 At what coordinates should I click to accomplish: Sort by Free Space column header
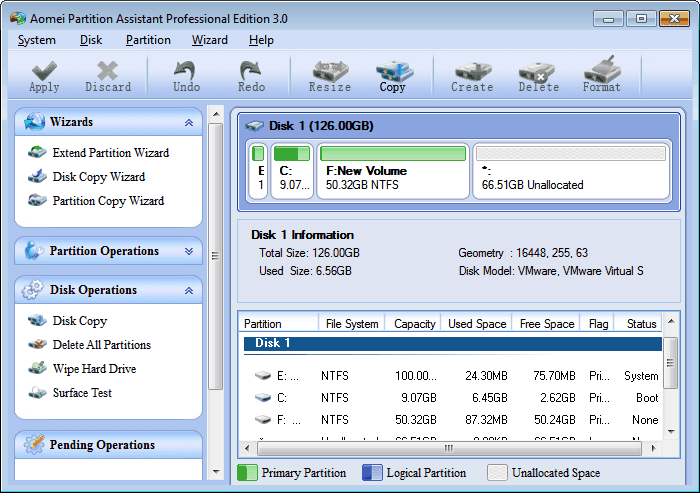[546, 323]
